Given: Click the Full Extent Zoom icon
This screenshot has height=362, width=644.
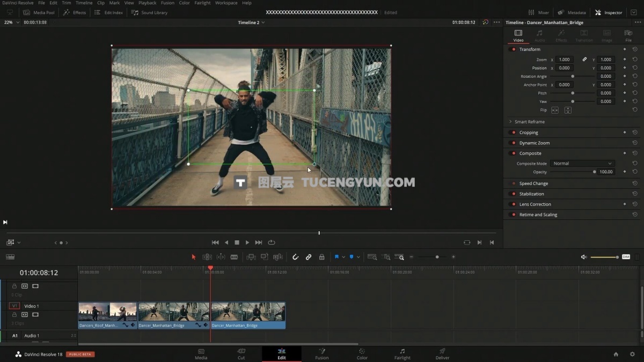Looking at the screenshot, I should [x=372, y=257].
